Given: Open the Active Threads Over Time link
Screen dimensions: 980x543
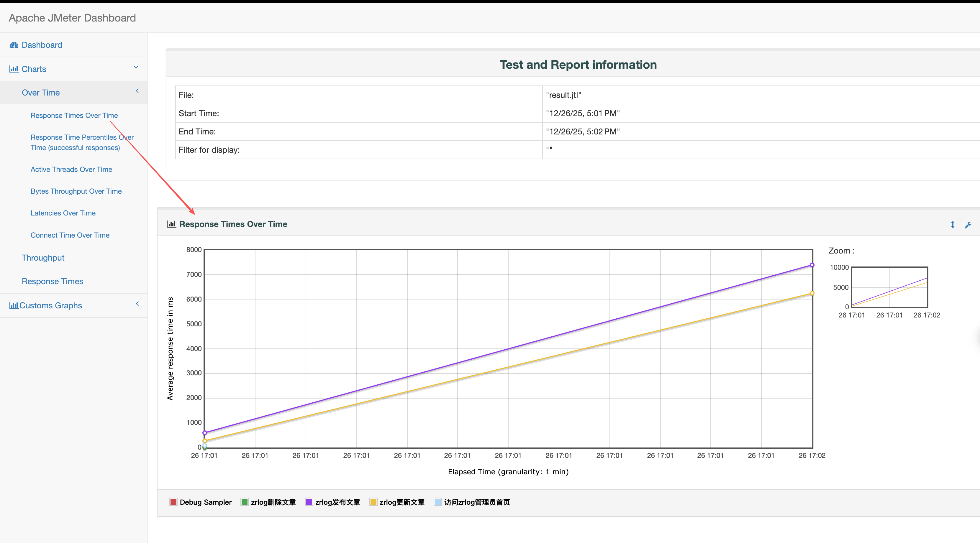Looking at the screenshot, I should click(71, 169).
